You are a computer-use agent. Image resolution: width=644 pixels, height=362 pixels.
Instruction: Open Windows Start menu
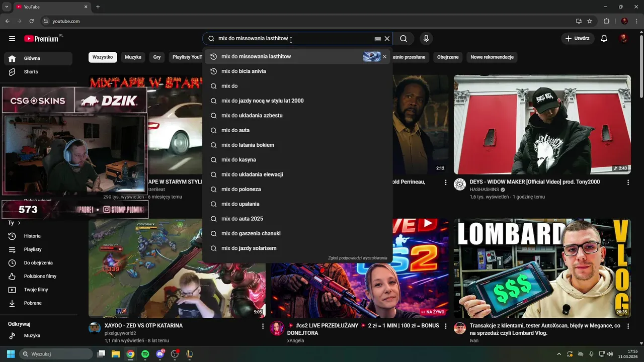(11, 354)
